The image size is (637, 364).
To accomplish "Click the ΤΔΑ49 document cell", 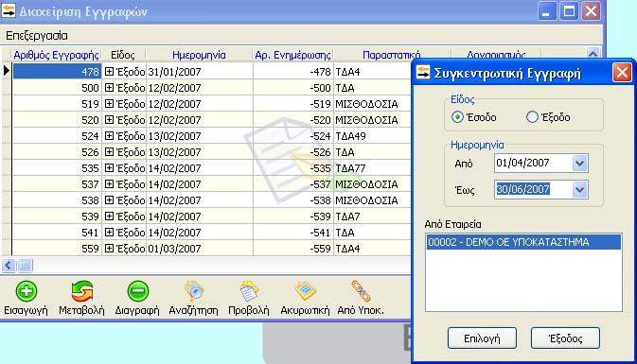I will click(373, 136).
